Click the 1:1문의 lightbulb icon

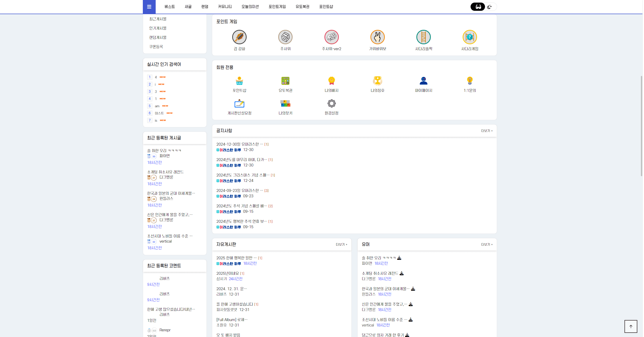469,81
